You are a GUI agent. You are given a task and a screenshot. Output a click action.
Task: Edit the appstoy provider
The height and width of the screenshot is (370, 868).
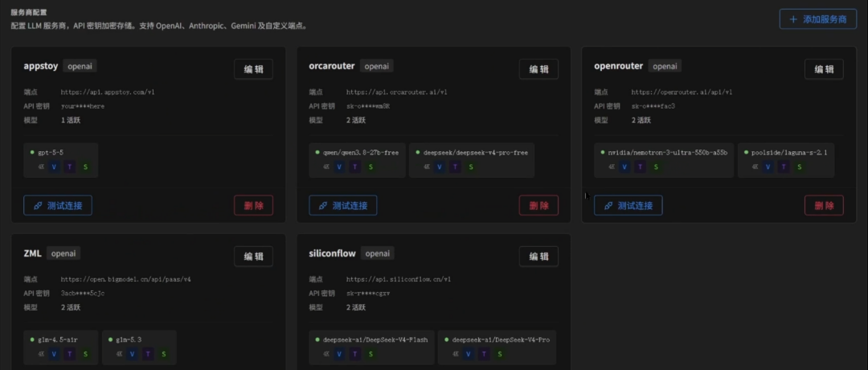point(253,69)
